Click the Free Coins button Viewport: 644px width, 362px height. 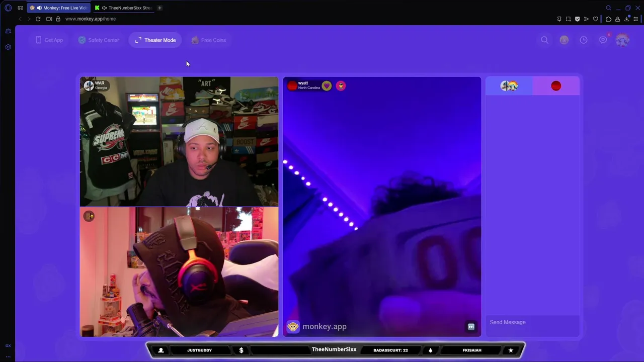pyautogui.click(x=209, y=40)
